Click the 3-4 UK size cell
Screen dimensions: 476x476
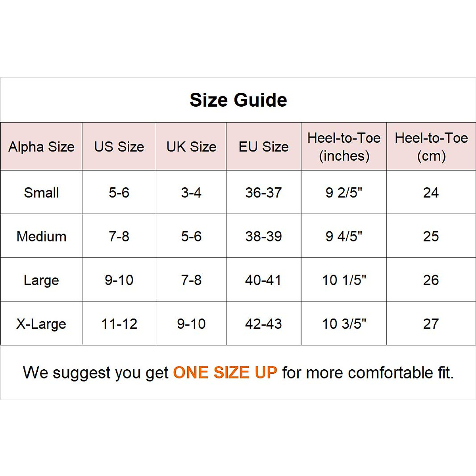coord(191,193)
